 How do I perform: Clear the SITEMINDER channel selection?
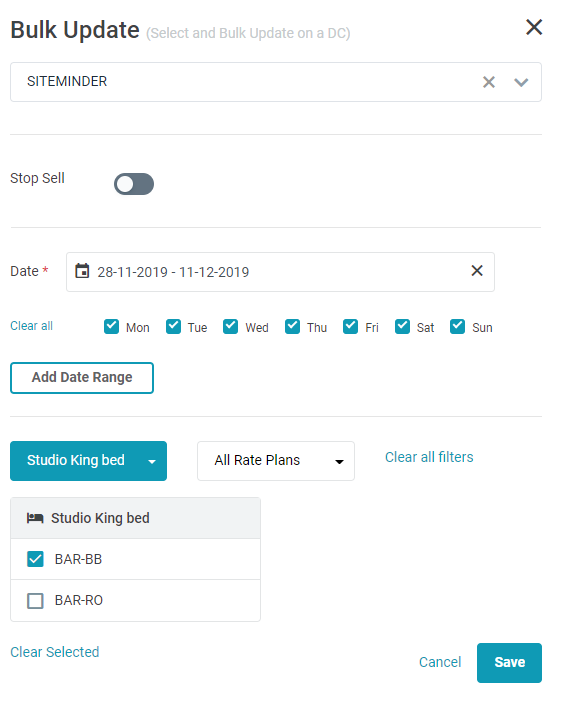pyautogui.click(x=489, y=82)
